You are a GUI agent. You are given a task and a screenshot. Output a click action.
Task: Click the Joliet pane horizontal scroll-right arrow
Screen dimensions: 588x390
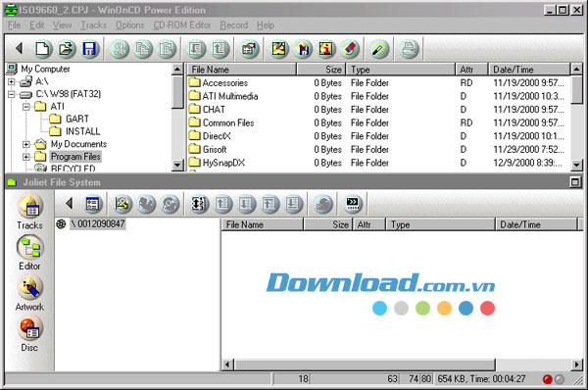click(577, 365)
